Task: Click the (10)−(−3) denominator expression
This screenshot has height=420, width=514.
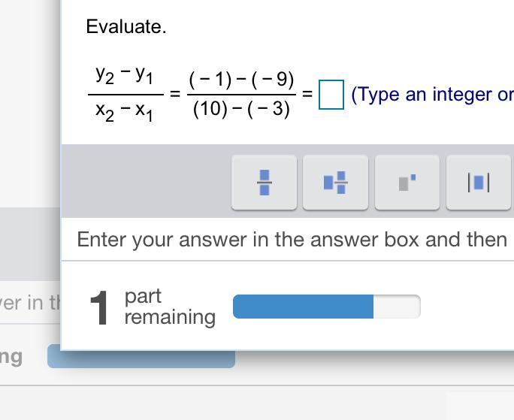Action: tap(241, 109)
